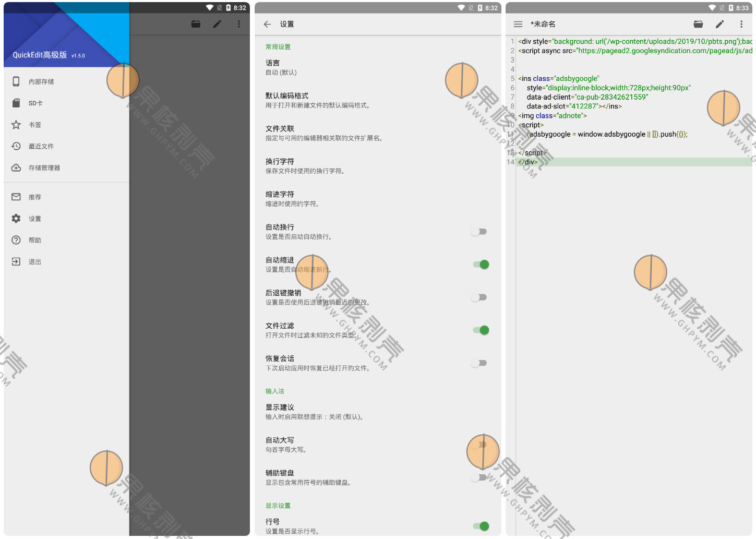Image resolution: width=756 pixels, height=539 pixels.
Task: Choose 退出 to exit the app
Action: [x=66, y=262]
